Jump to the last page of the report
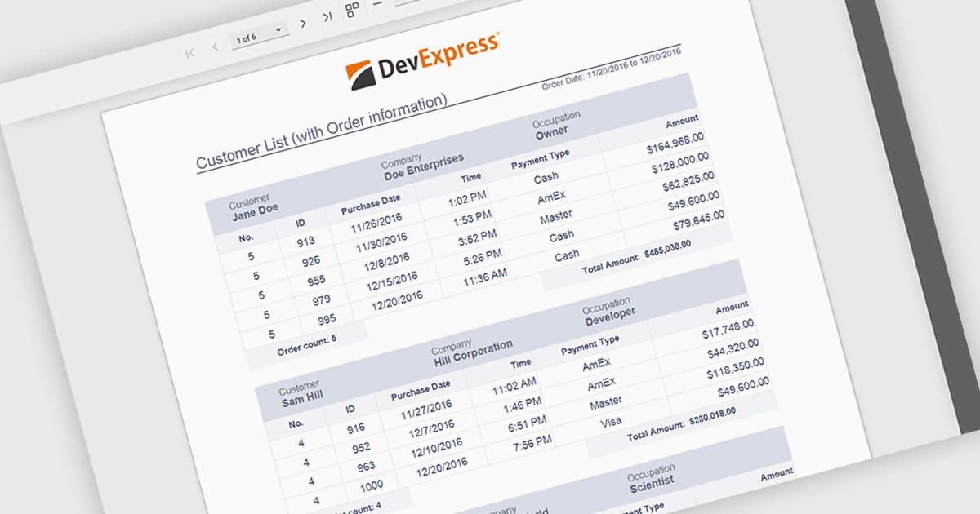The height and width of the screenshot is (514, 980). (x=327, y=16)
